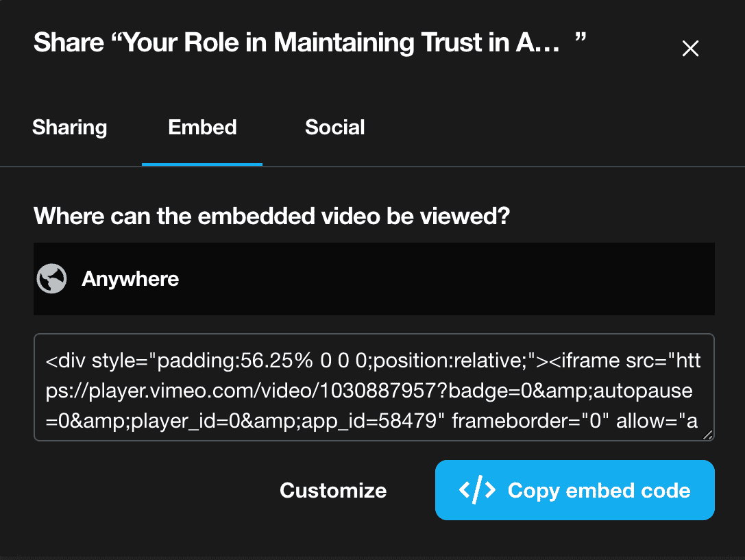Switch to the Sharing tab
Viewport: 745px width, 560px height.
pyautogui.click(x=70, y=127)
